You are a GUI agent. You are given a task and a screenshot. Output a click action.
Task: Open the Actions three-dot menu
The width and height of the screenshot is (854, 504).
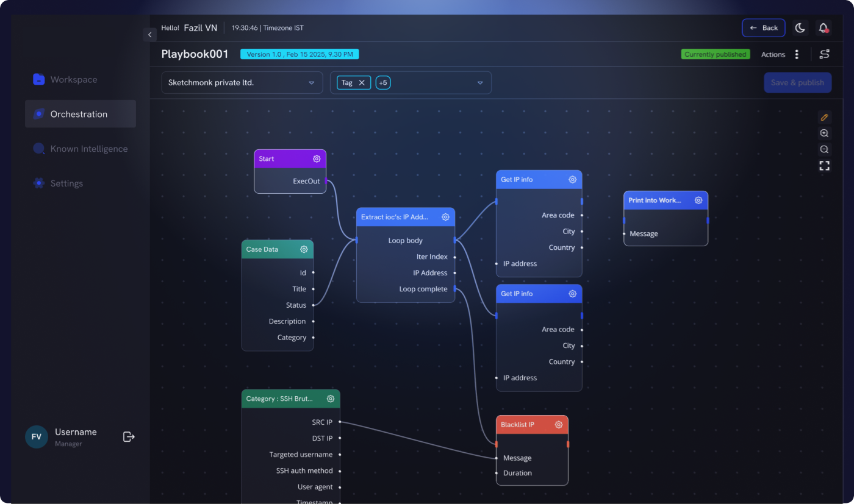pyautogui.click(x=797, y=54)
